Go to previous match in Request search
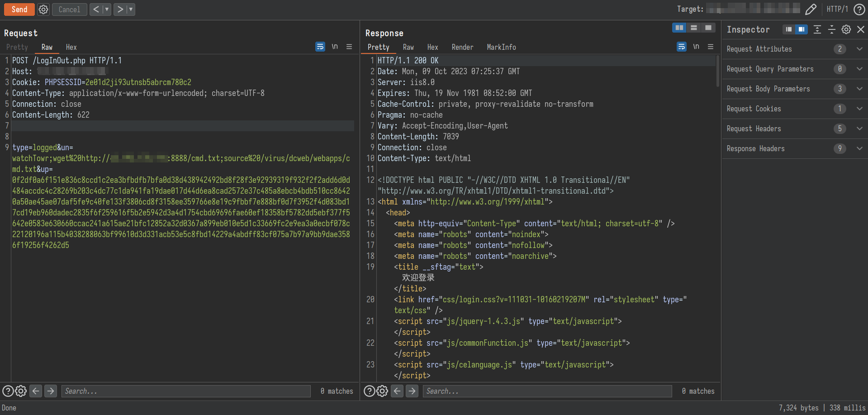This screenshot has width=868, height=415. pos(36,391)
